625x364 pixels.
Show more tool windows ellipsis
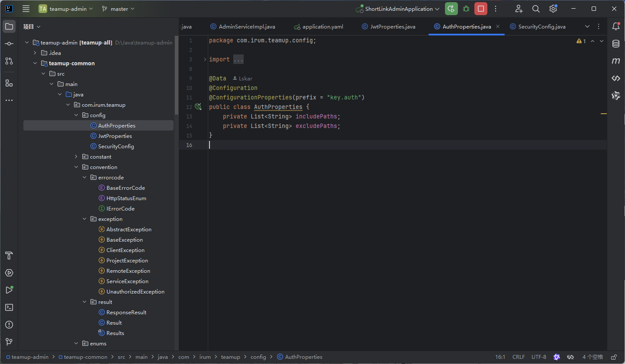click(9, 100)
